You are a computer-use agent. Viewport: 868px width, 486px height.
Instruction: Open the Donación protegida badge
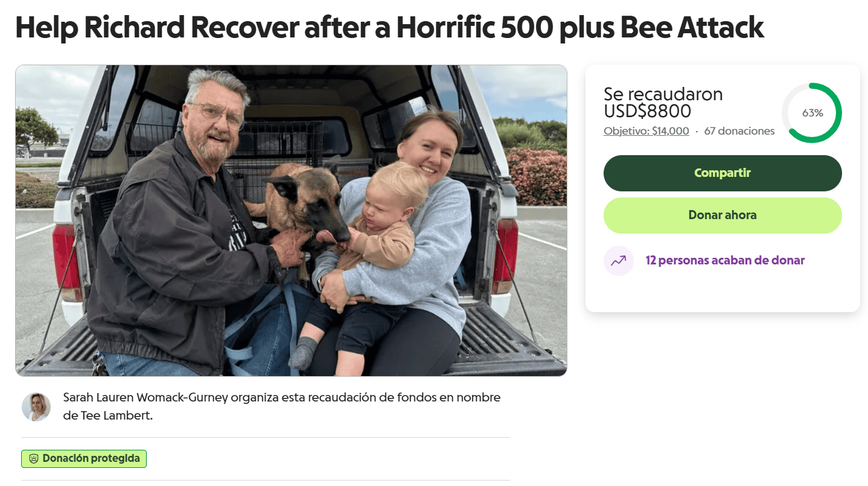click(x=84, y=459)
